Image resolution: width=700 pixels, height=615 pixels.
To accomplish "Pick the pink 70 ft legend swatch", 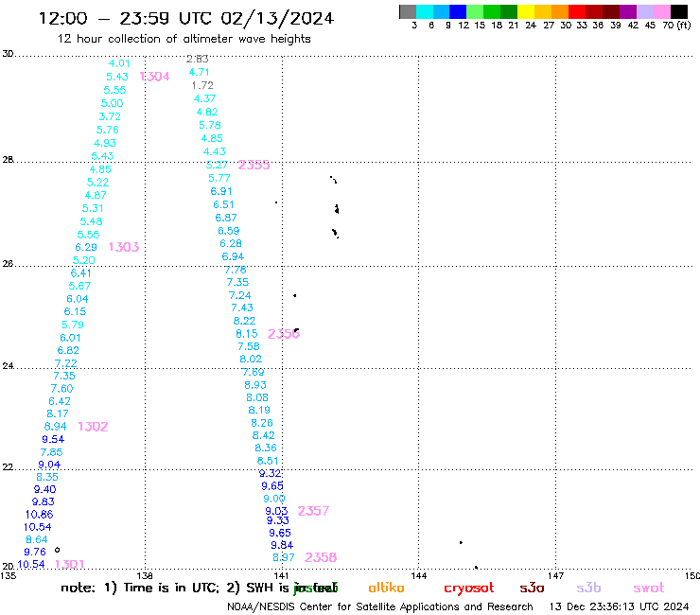I will click(661, 11).
